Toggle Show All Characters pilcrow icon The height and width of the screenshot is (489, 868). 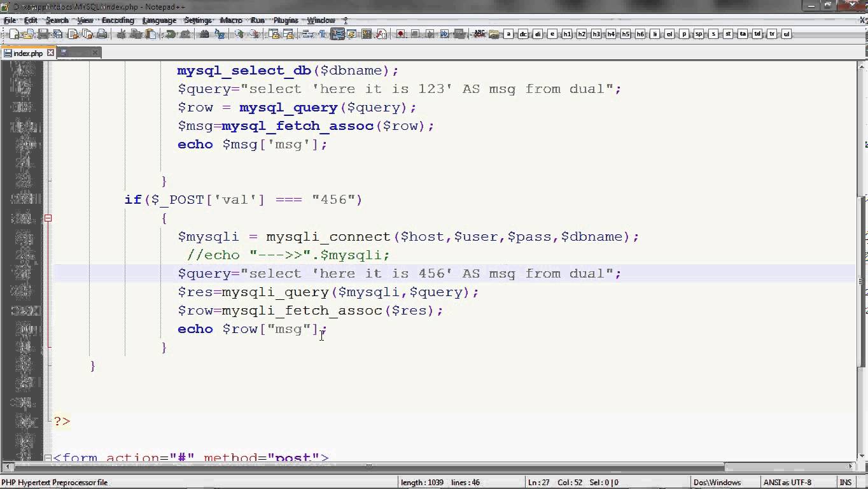[322, 34]
